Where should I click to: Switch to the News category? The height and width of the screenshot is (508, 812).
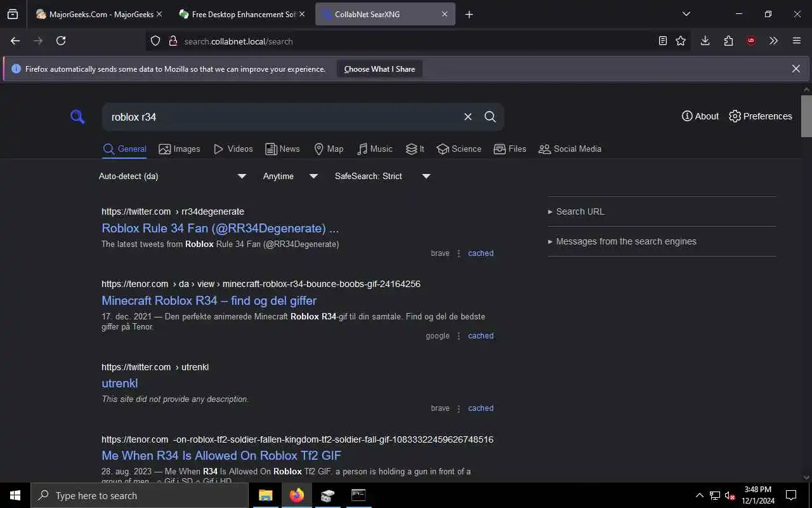282,149
